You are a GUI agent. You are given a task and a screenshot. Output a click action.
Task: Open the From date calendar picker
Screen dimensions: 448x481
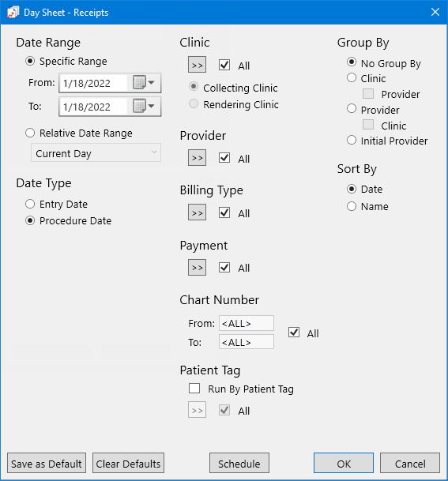coord(143,83)
